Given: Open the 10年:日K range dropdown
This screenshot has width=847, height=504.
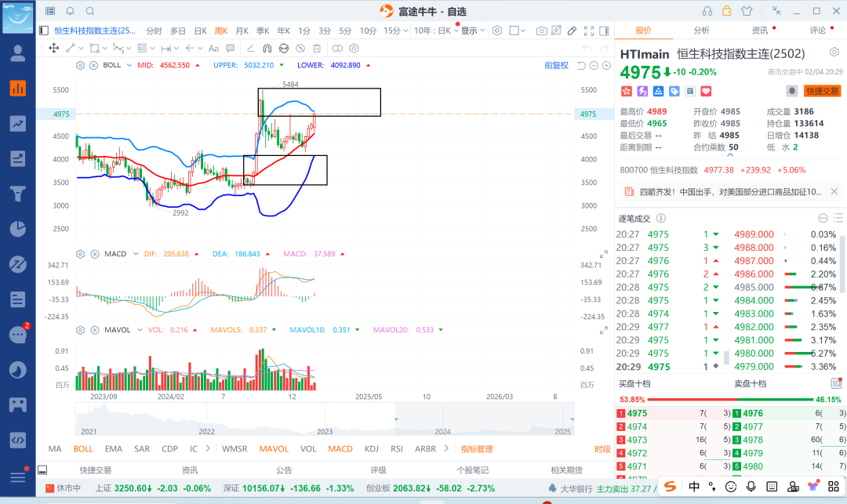Looking at the screenshot, I should [x=436, y=31].
